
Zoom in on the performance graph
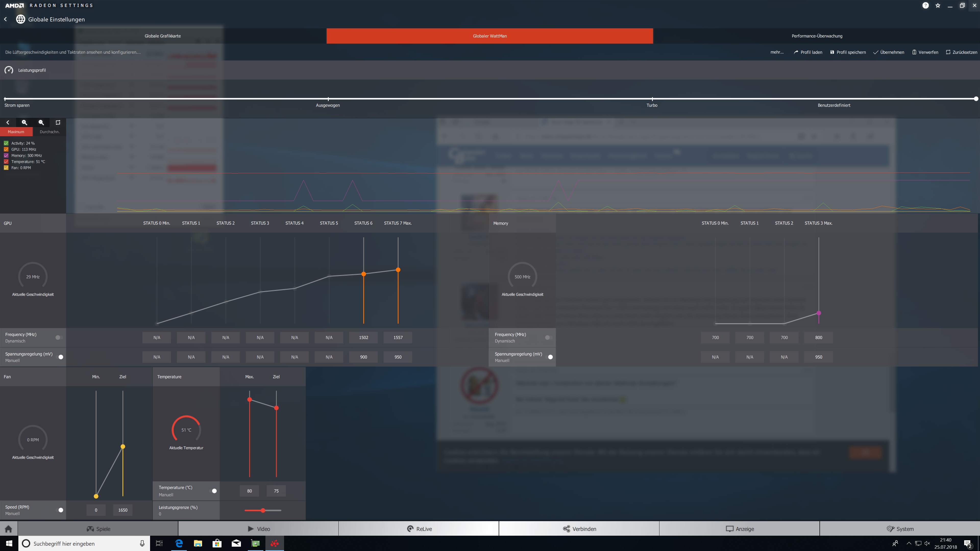pyautogui.click(x=24, y=122)
